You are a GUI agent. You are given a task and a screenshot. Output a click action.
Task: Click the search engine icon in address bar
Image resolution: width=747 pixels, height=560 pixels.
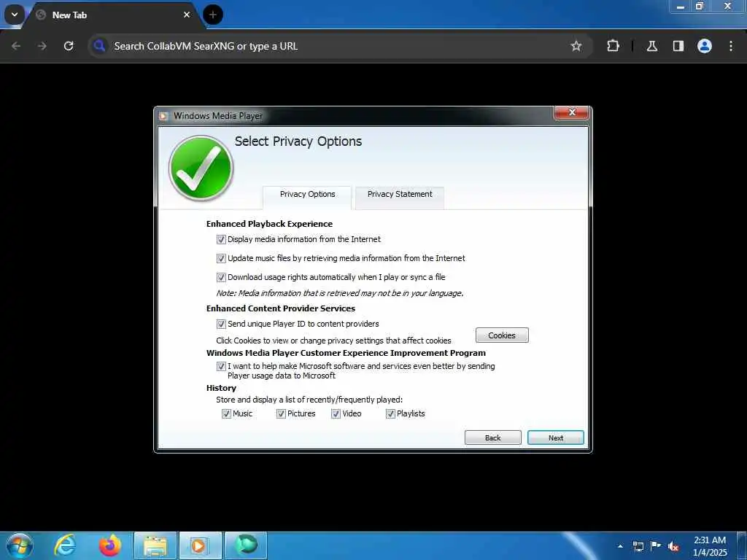99,46
